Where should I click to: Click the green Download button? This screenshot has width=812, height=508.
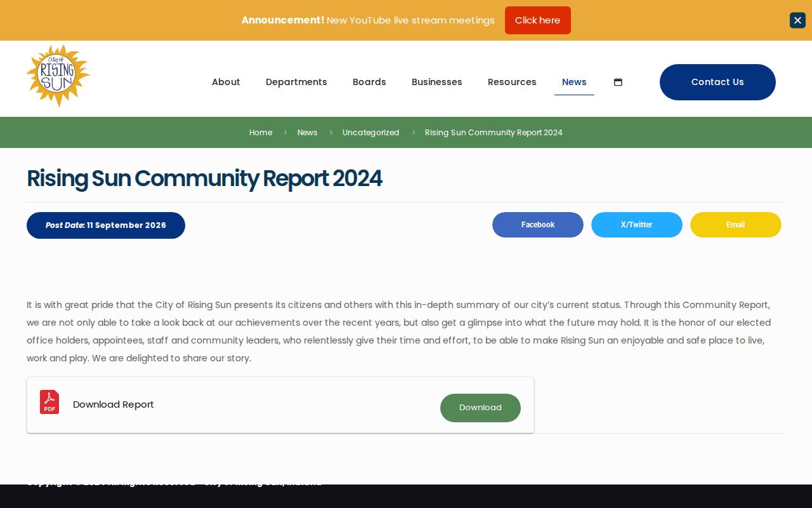click(480, 408)
